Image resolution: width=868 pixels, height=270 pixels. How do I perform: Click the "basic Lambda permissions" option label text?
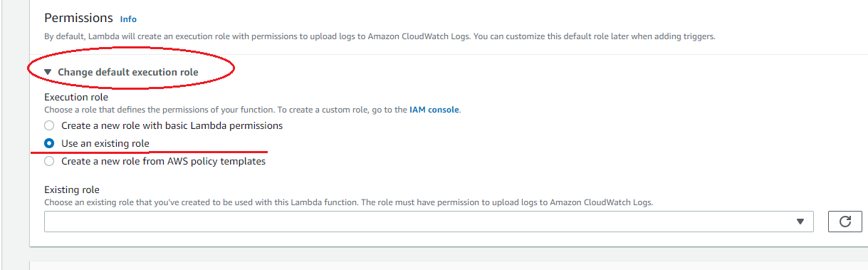click(226, 125)
